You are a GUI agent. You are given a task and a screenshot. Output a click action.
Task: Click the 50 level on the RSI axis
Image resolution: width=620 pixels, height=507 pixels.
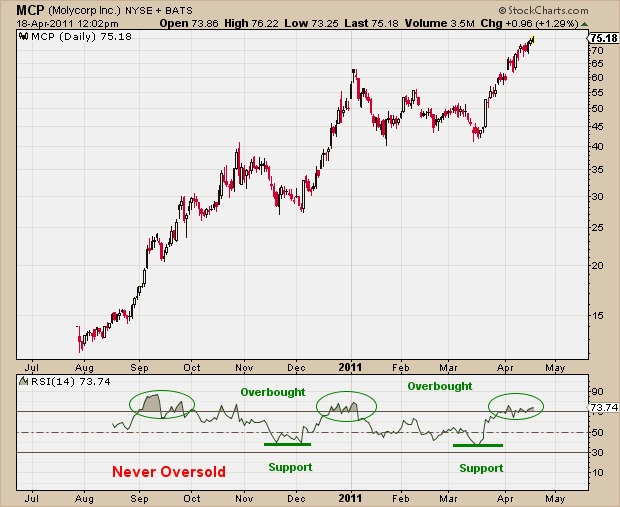tap(597, 432)
